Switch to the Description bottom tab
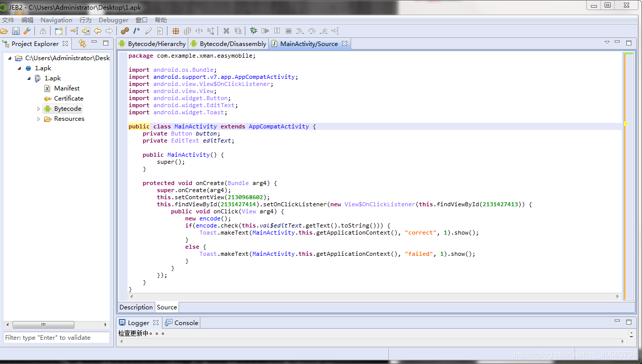This screenshot has height=364, width=642. coord(136,307)
